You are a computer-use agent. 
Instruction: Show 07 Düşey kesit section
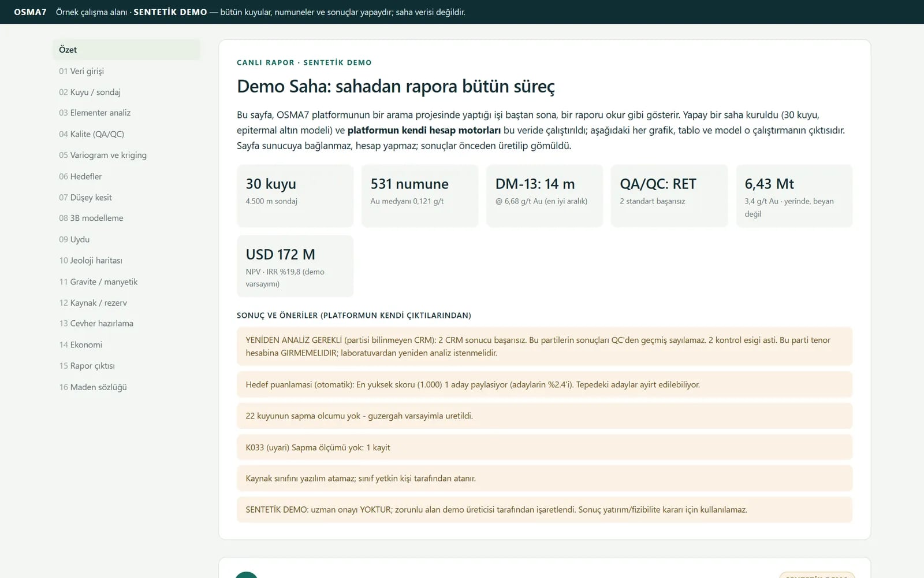85,197
